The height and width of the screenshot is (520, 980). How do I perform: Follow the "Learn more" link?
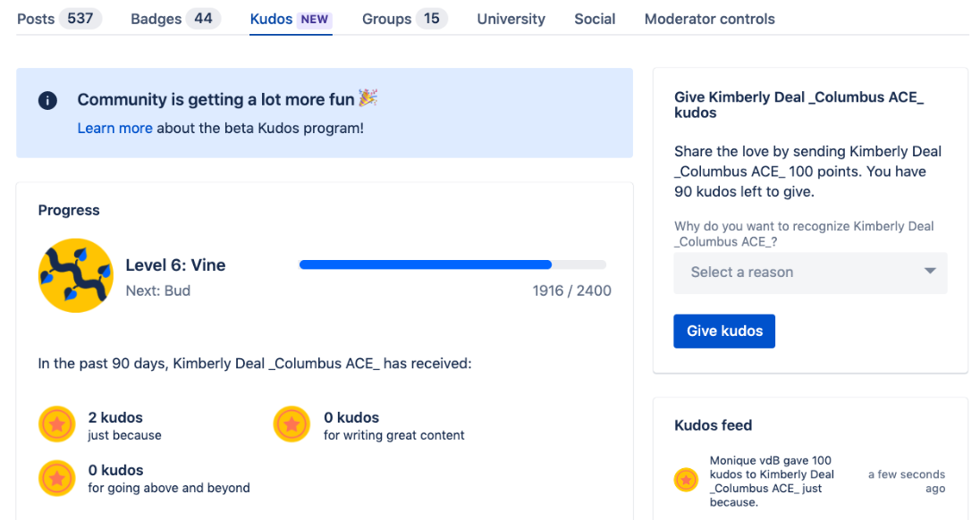pyautogui.click(x=114, y=128)
